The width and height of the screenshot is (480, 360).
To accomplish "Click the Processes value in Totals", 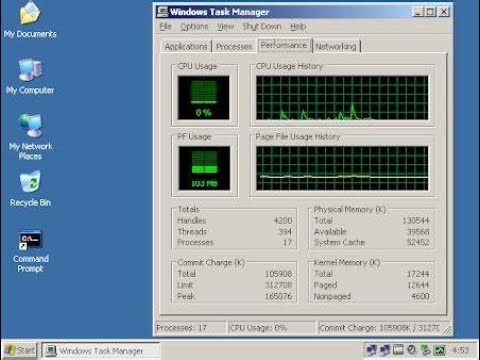I will [x=287, y=242].
